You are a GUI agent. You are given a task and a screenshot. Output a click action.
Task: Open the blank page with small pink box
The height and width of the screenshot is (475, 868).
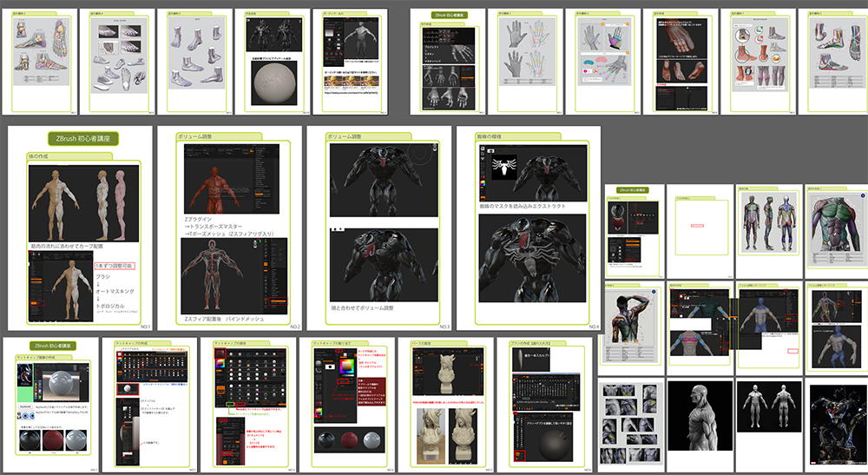coord(700,231)
